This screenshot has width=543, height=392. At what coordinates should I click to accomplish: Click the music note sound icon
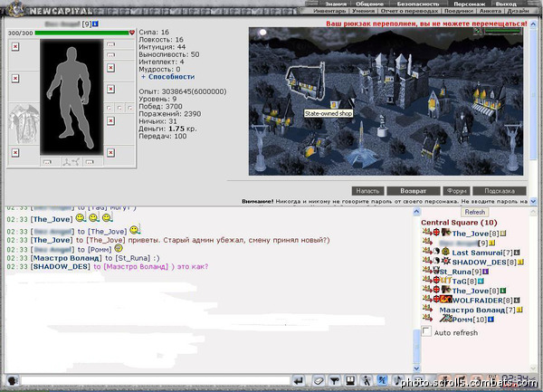[x=398, y=381]
